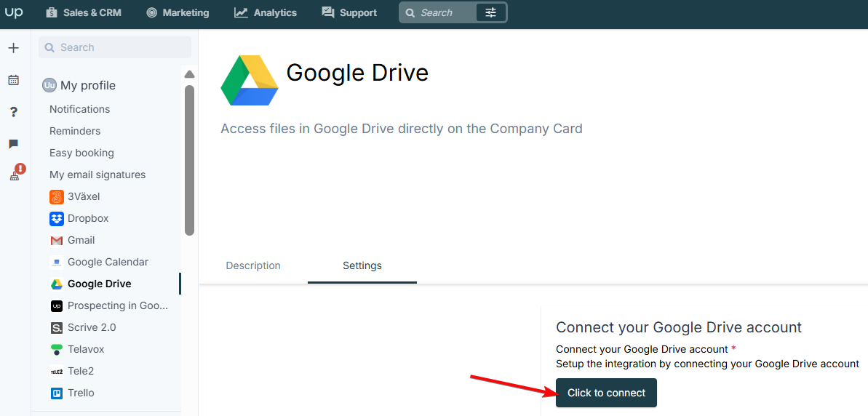Open the Support menu

point(349,12)
